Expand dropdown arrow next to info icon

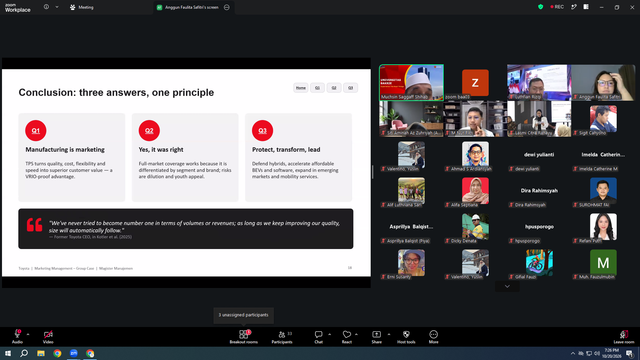[x=57, y=7]
